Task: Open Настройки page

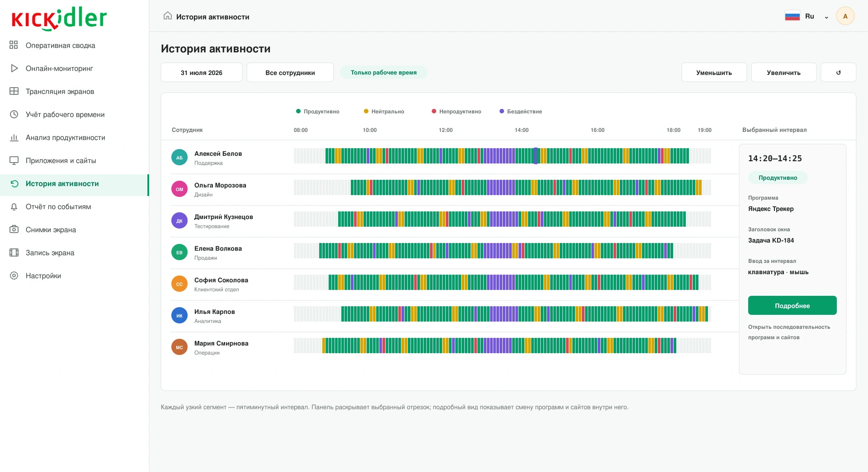Action: pos(75,276)
